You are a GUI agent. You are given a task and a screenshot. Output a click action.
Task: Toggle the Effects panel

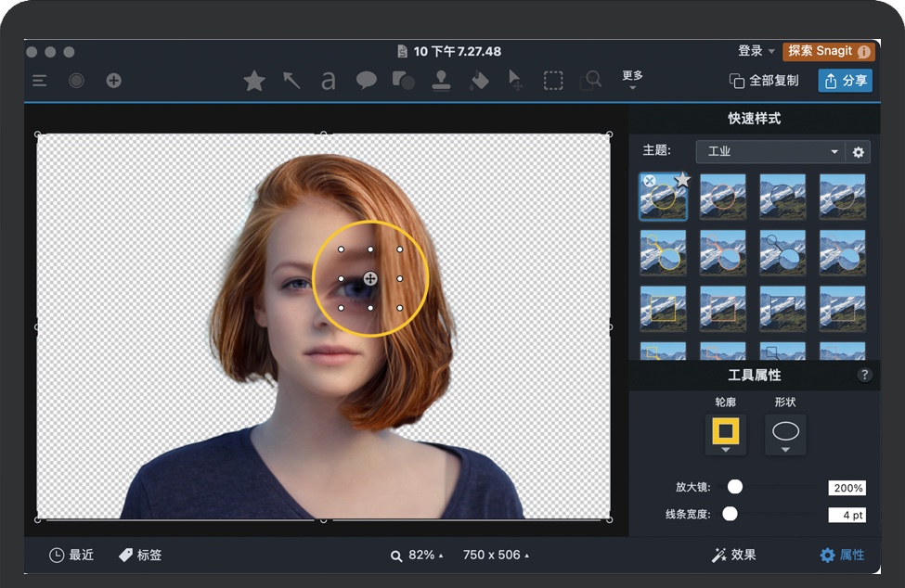click(733, 555)
